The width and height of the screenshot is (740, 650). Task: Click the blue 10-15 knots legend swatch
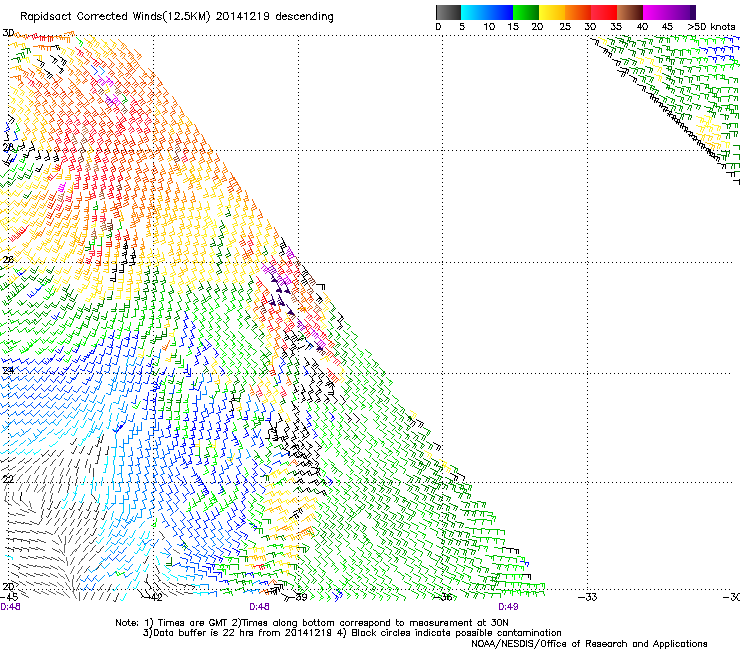click(500, 12)
